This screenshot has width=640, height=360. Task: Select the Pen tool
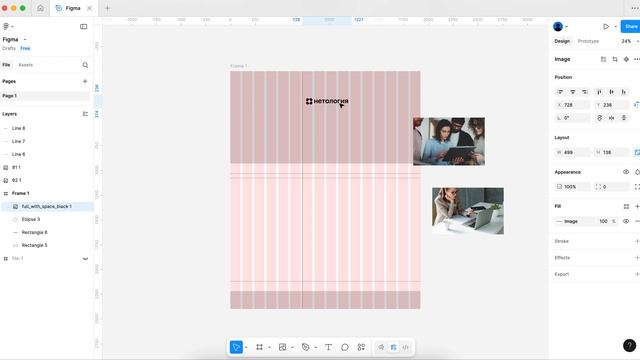pyautogui.click(x=305, y=347)
